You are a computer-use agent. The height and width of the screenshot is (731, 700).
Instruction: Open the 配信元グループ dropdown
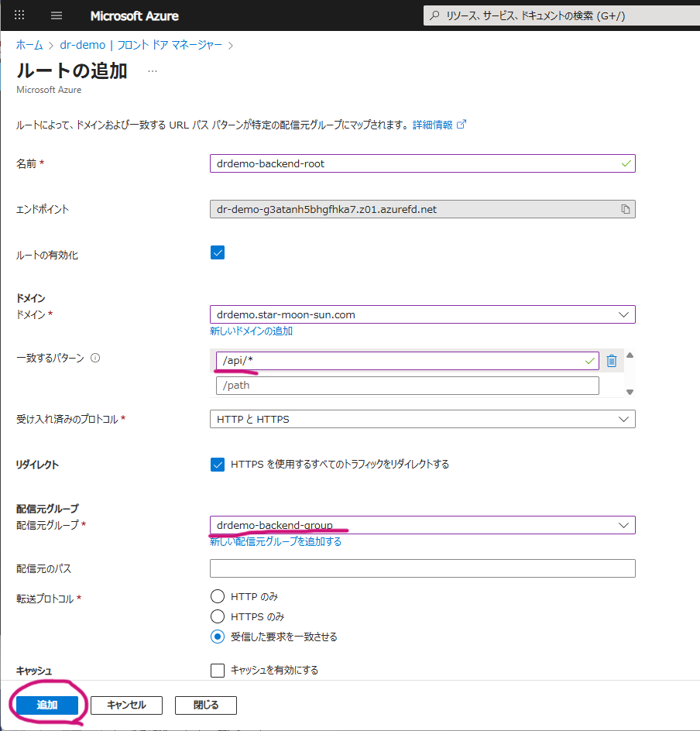[x=422, y=525]
